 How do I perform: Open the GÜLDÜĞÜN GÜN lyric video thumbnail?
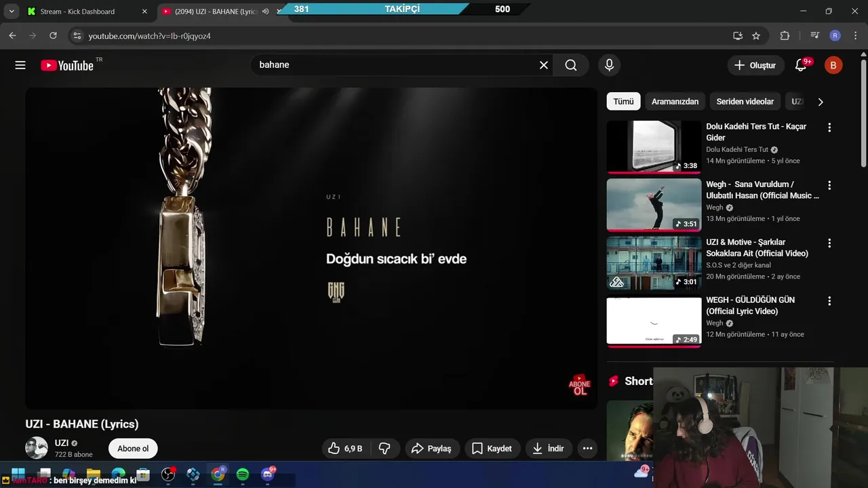[x=654, y=321]
